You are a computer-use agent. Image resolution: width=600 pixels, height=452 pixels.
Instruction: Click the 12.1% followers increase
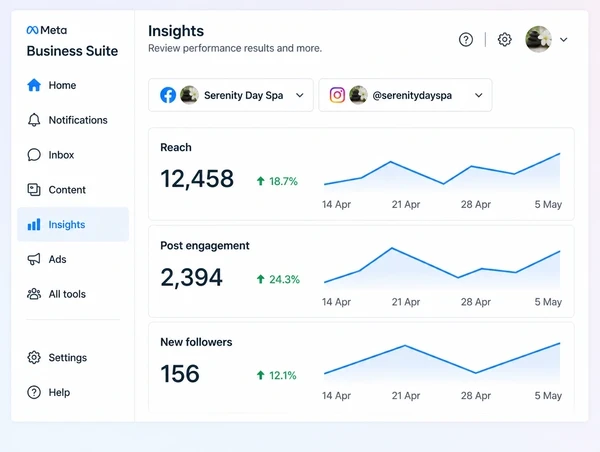[x=283, y=375]
